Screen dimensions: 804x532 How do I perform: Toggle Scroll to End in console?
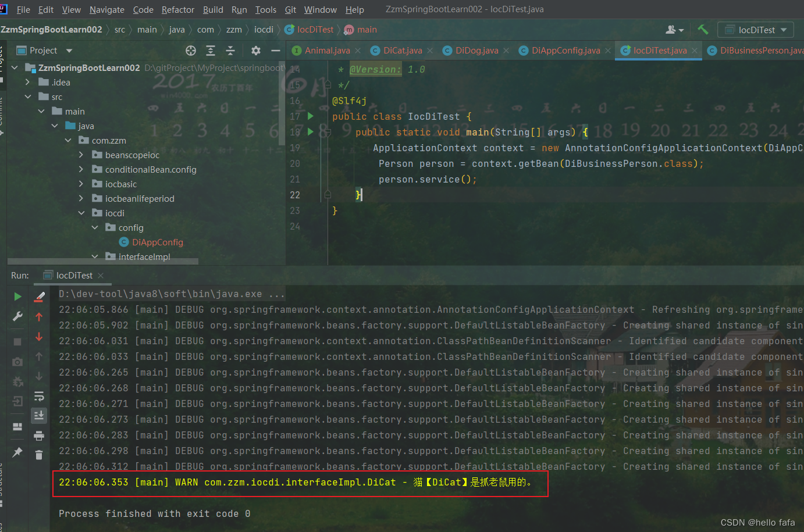coord(39,415)
